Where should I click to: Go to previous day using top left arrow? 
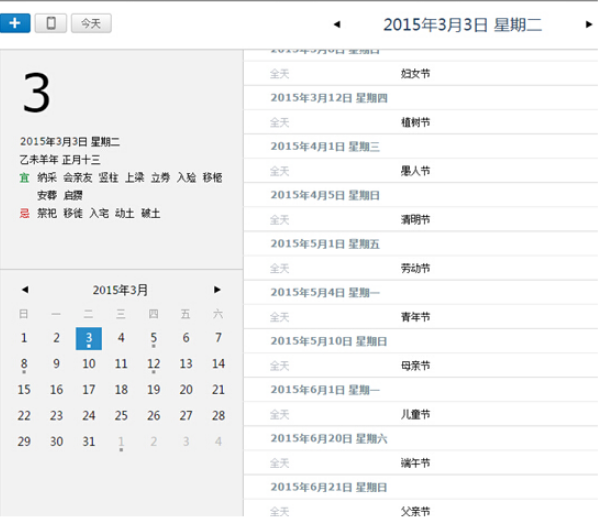coord(336,24)
